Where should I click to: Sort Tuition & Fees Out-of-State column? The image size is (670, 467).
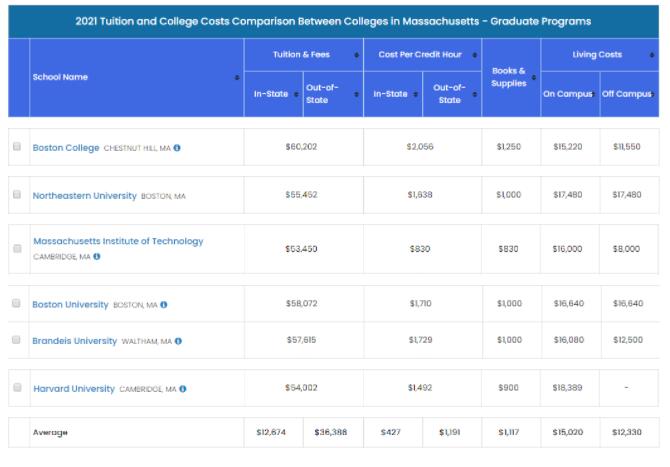357,94
